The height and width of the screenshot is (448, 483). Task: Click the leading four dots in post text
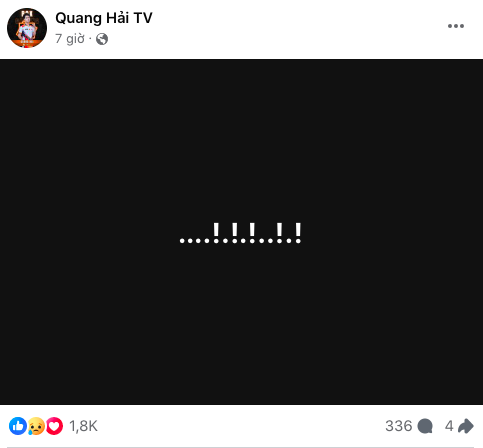(x=195, y=241)
